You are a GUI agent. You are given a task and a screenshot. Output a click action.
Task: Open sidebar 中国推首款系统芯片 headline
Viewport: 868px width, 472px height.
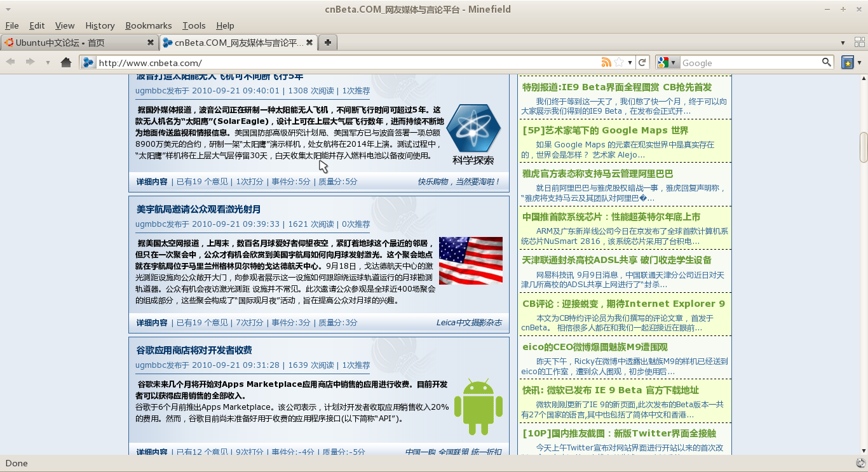click(x=611, y=217)
